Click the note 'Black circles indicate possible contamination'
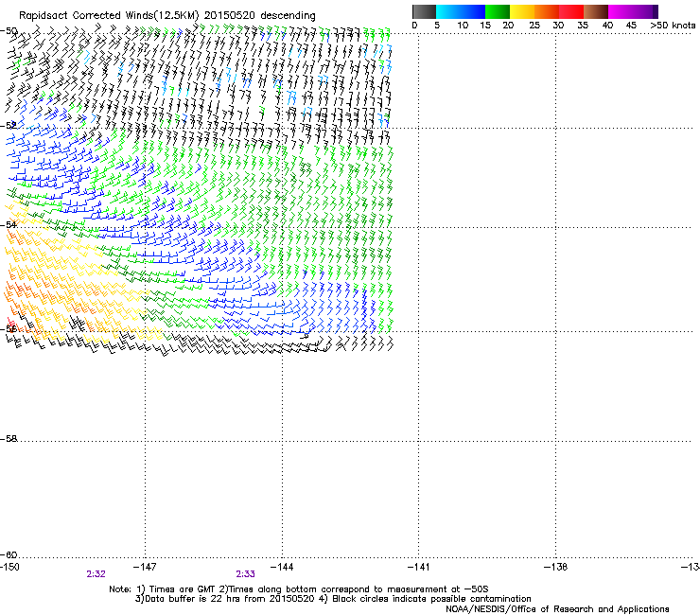 click(x=431, y=599)
